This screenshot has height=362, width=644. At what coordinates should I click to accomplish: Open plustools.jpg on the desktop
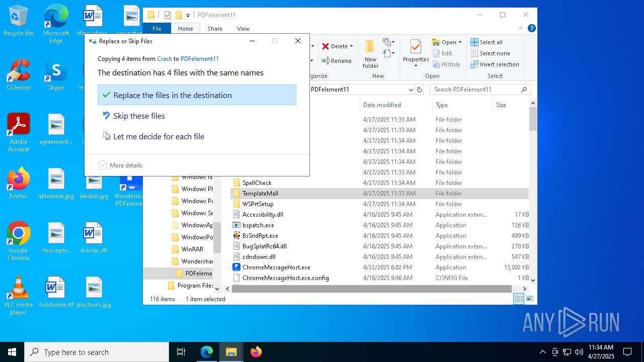pyautogui.click(x=94, y=292)
